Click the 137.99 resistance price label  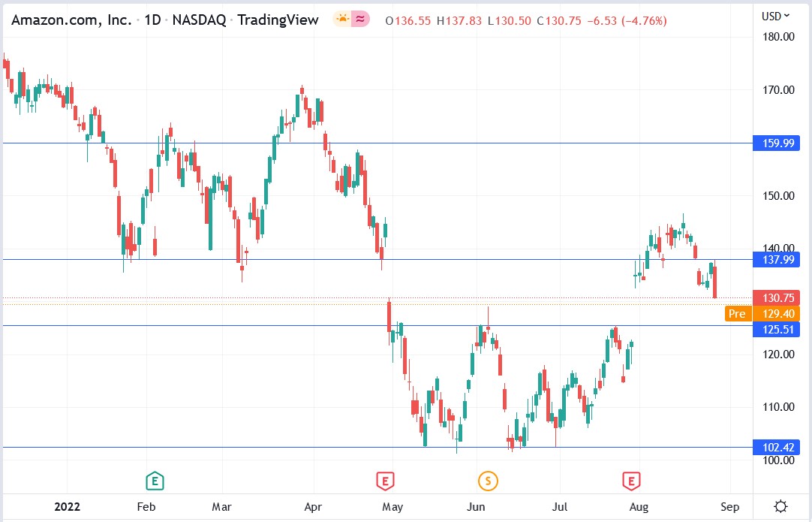776,260
